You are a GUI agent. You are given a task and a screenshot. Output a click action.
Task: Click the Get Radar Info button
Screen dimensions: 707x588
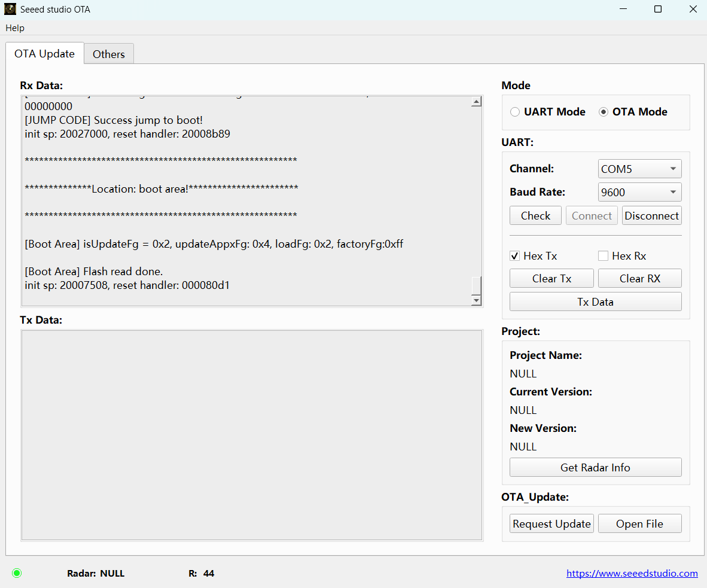pyautogui.click(x=595, y=468)
